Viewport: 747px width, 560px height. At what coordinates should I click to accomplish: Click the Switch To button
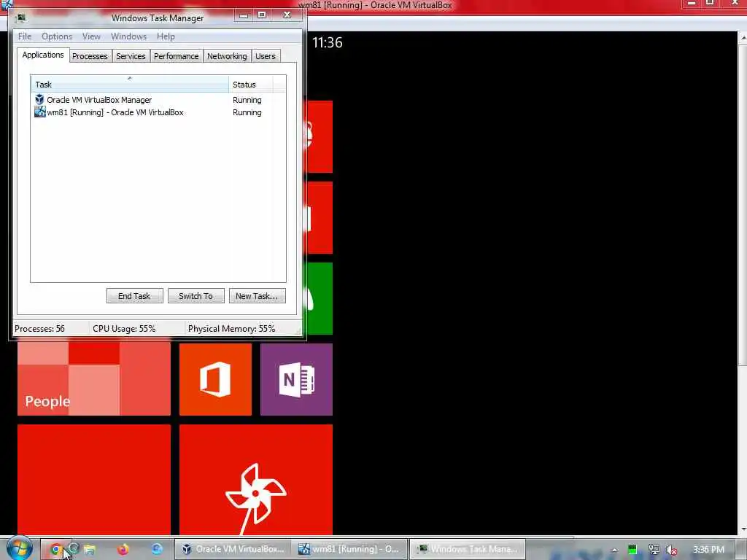pos(196,296)
